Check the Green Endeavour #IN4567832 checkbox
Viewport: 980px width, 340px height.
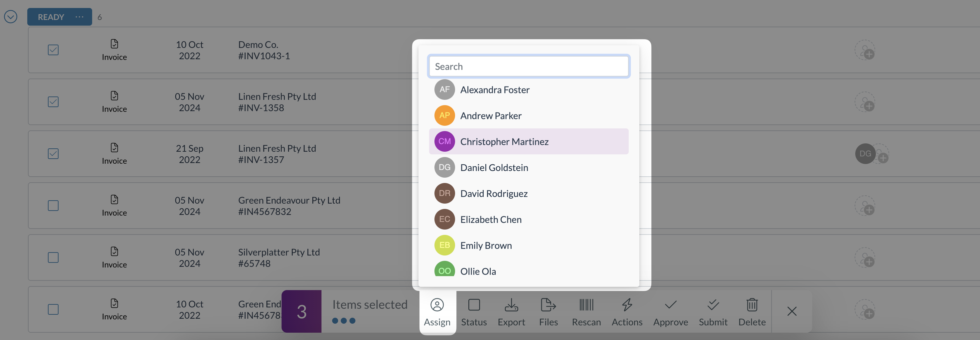tap(53, 206)
